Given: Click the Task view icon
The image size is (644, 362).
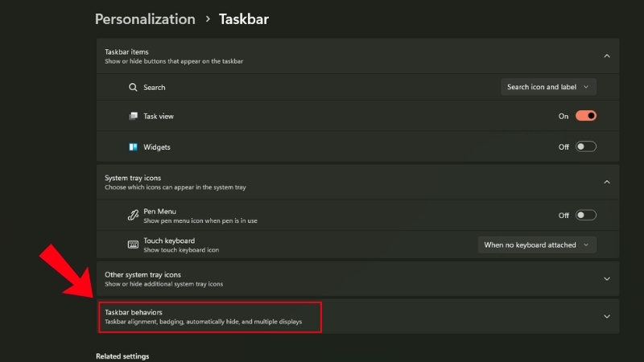Looking at the screenshot, I should point(133,116).
